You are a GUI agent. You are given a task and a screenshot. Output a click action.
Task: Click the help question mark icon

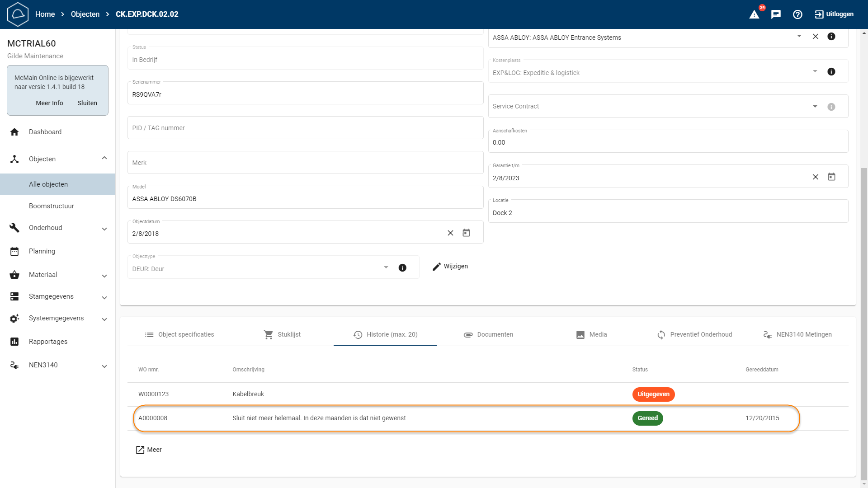pyautogui.click(x=797, y=14)
